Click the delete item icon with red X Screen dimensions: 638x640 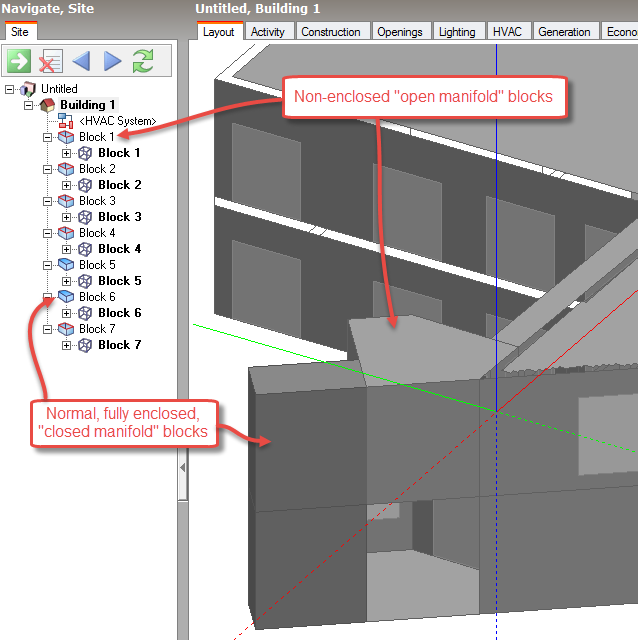tap(49, 62)
